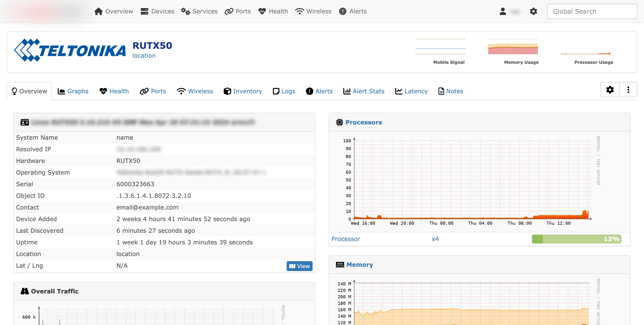
Task: Click the device Health tab heart icon
Action: click(103, 91)
